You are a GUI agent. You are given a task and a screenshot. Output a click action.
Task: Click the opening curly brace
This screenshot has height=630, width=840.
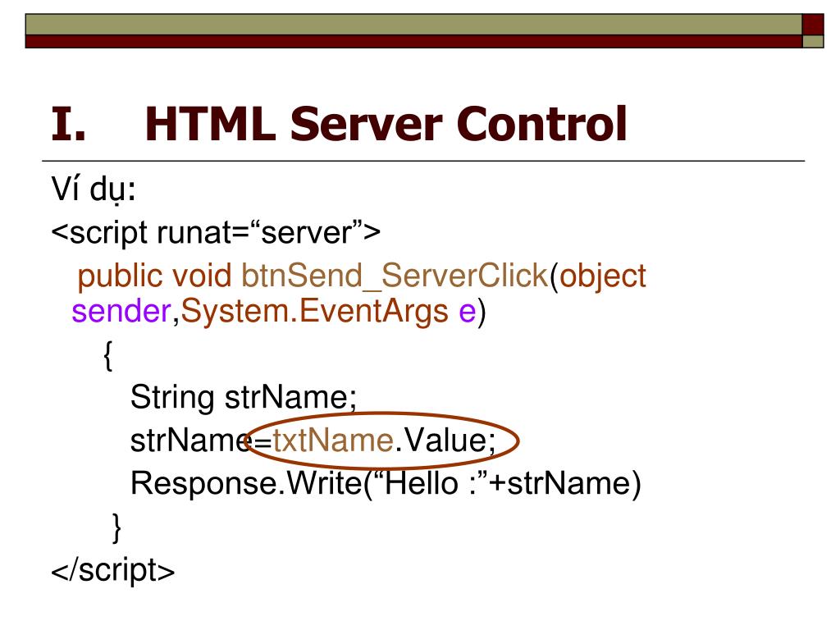107,355
